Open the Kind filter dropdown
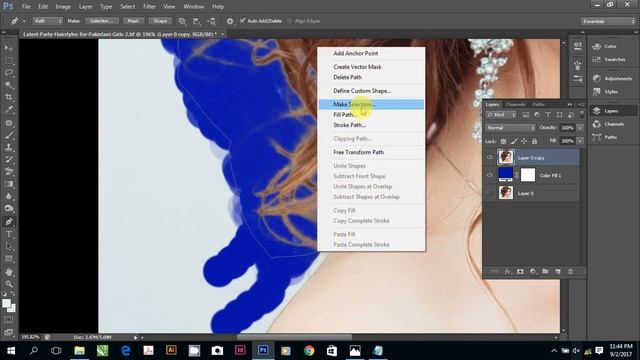Screen dimensions: 640x360 point(502,115)
